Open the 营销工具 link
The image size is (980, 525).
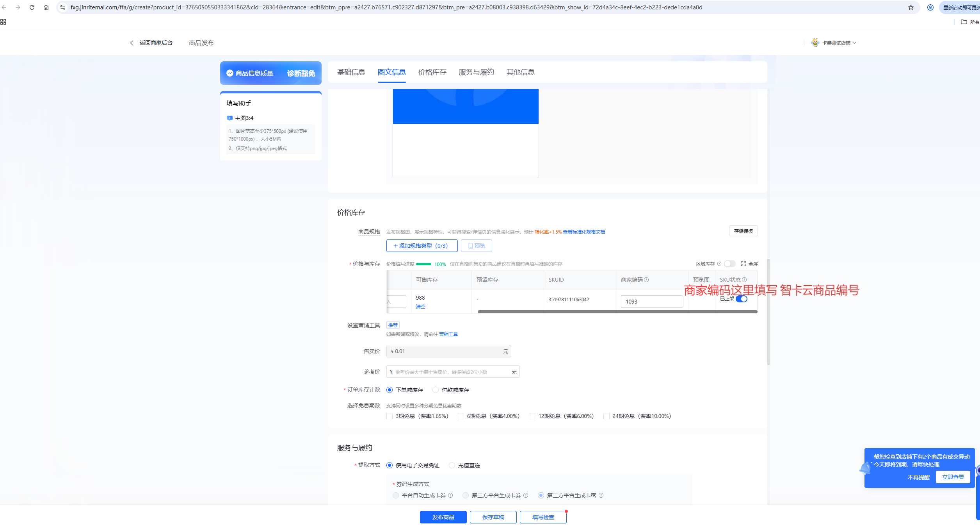(x=448, y=334)
